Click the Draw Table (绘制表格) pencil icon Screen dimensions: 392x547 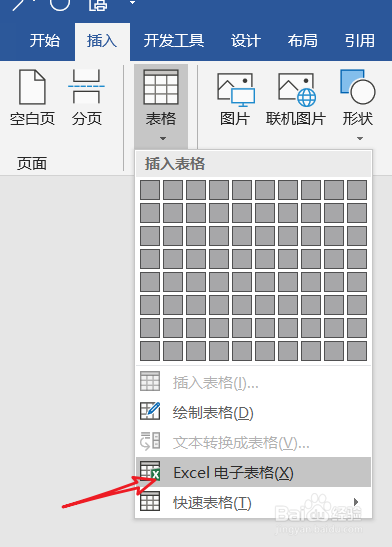pos(150,411)
